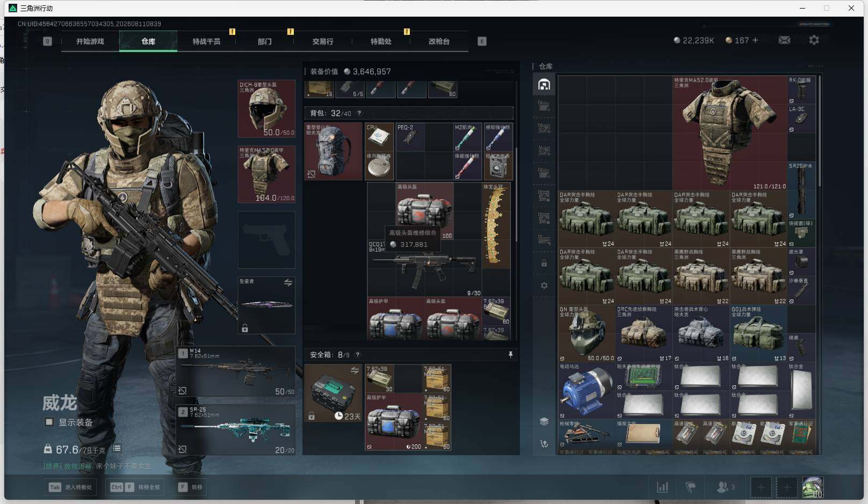Select the 高级护甲 repair kit in safe box
This screenshot has height=504, width=868.
[x=394, y=422]
